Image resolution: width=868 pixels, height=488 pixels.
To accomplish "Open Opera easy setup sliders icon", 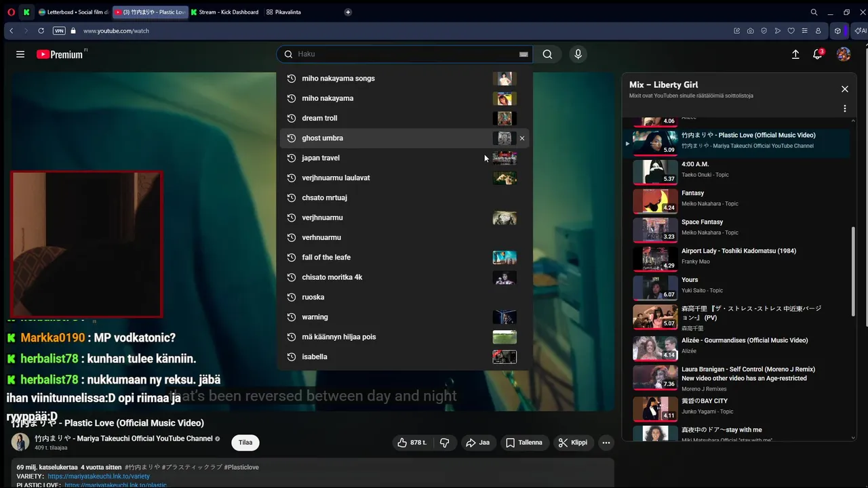I will click(x=804, y=30).
